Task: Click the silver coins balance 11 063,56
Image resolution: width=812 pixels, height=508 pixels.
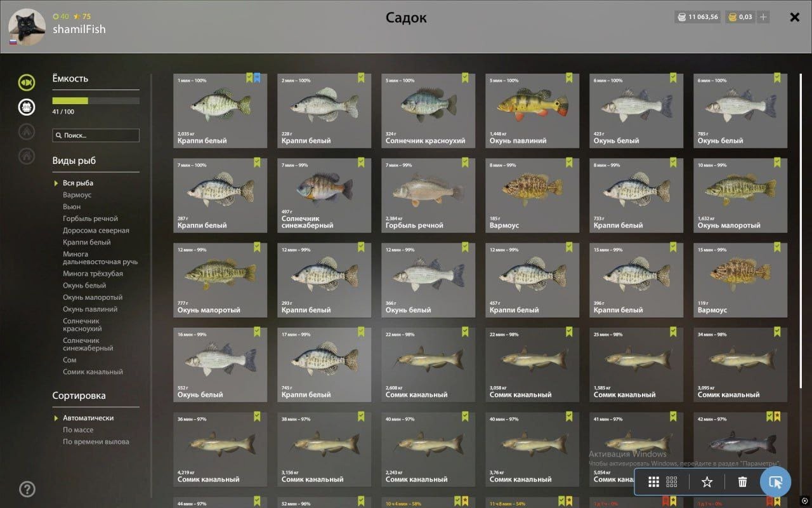Action: [697, 17]
